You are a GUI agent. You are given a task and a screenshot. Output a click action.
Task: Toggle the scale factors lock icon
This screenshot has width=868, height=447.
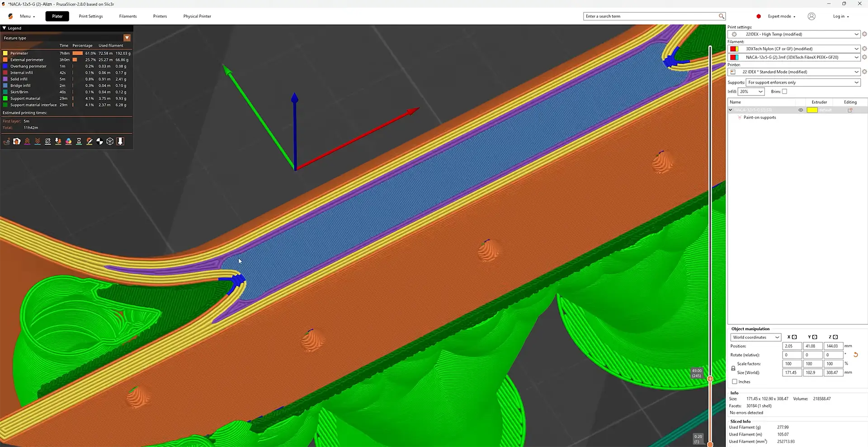click(x=733, y=368)
